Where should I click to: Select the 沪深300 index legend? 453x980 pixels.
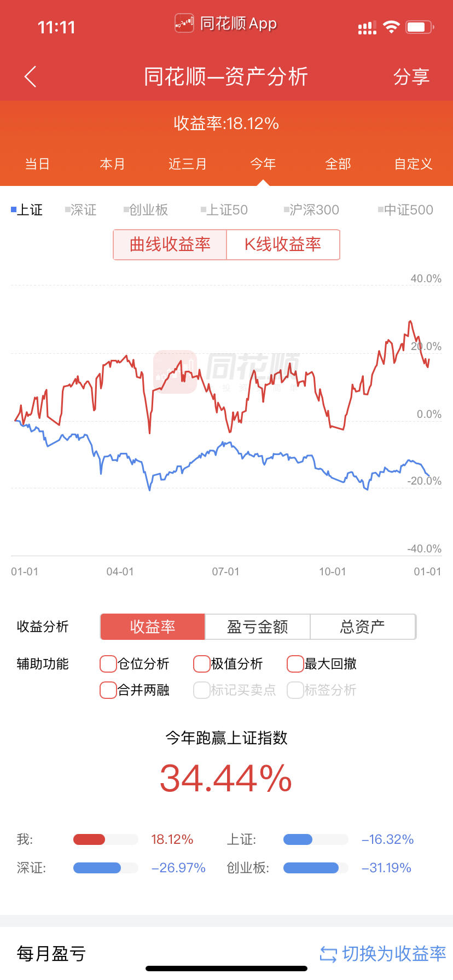click(x=311, y=209)
